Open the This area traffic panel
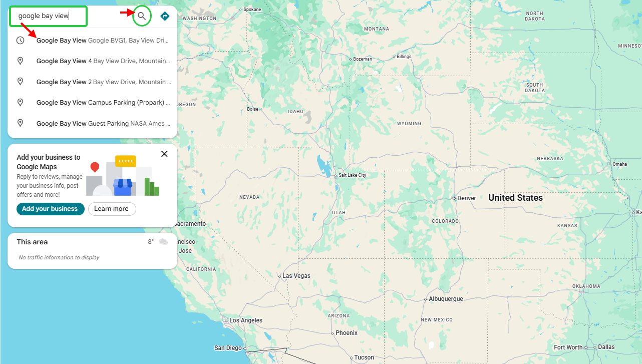Screen dimensions: 642x364 click(x=32, y=241)
